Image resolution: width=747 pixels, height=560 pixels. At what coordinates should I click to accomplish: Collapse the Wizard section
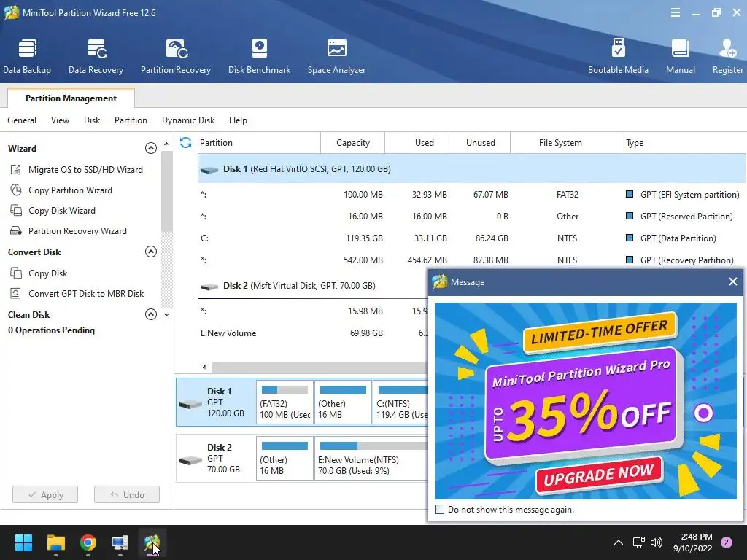coord(150,148)
